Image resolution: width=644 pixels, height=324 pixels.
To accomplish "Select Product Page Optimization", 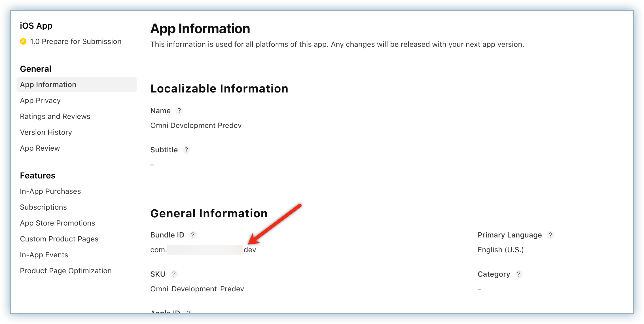I will 66,271.
